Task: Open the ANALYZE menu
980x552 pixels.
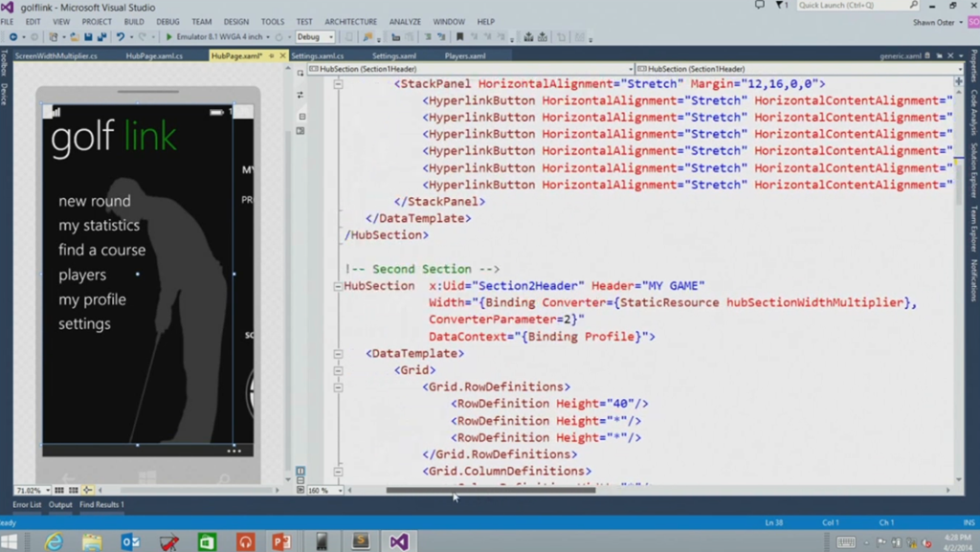Action: point(405,21)
